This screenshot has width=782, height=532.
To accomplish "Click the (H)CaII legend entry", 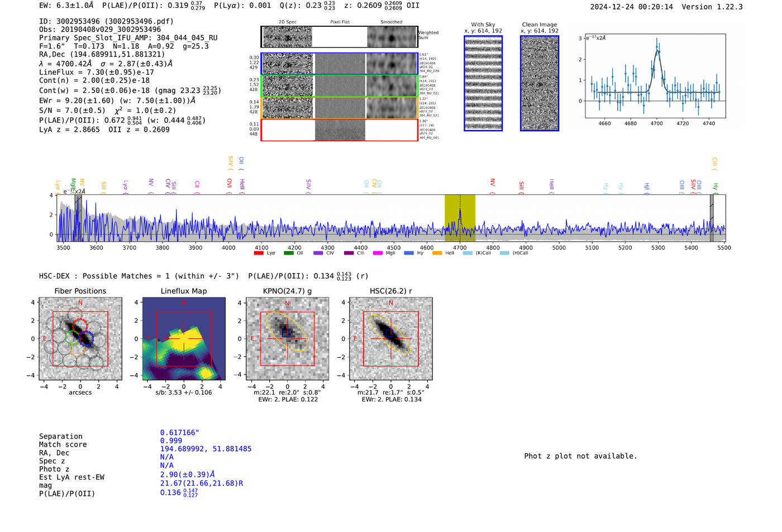I will click(514, 253).
